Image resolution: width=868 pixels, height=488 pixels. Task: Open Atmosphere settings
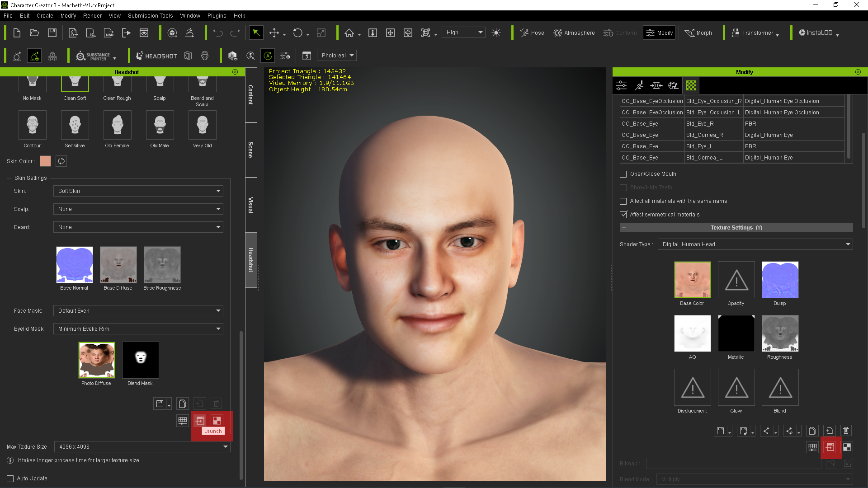tap(574, 33)
